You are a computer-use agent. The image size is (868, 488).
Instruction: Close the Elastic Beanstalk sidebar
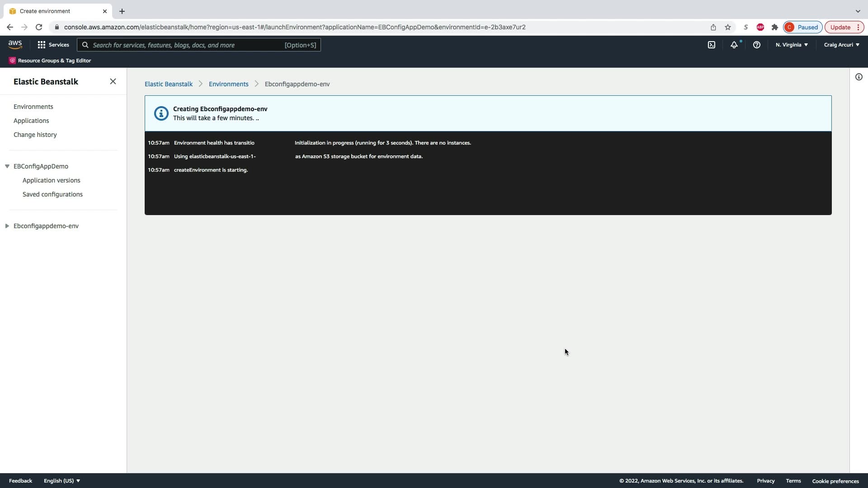tap(113, 81)
